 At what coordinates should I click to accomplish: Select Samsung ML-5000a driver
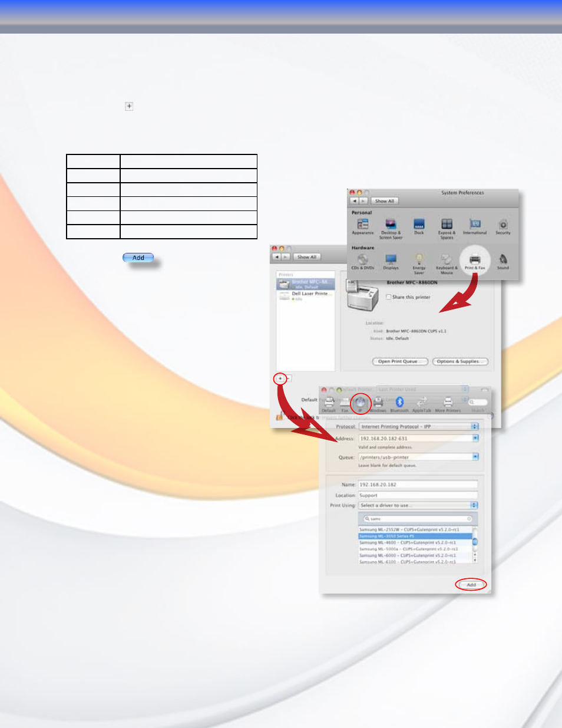(415, 549)
